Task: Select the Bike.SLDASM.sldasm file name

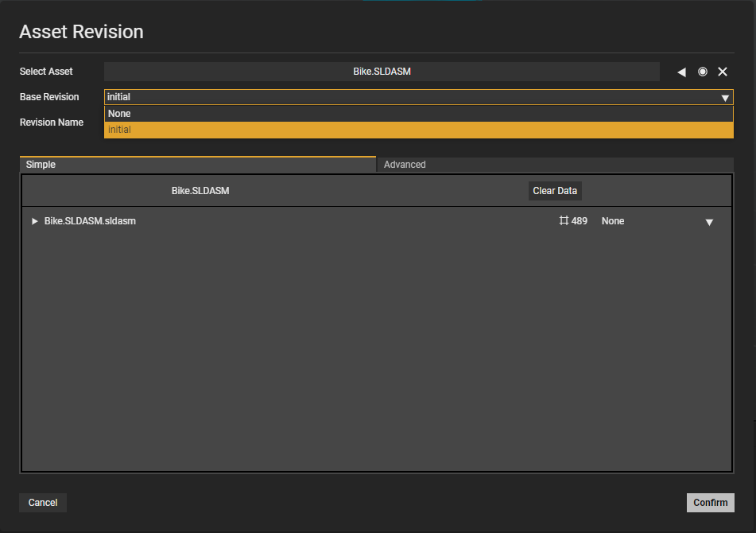Action: (x=90, y=221)
